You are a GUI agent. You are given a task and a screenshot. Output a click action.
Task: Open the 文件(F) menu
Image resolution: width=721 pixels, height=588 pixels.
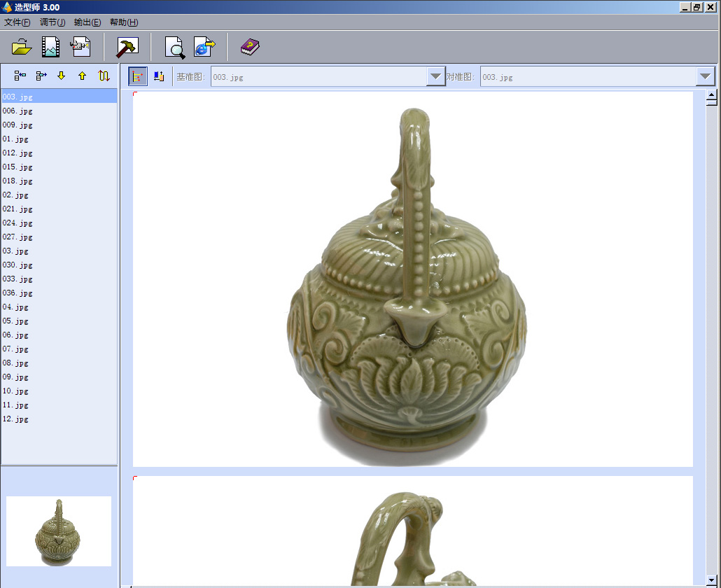(x=17, y=22)
